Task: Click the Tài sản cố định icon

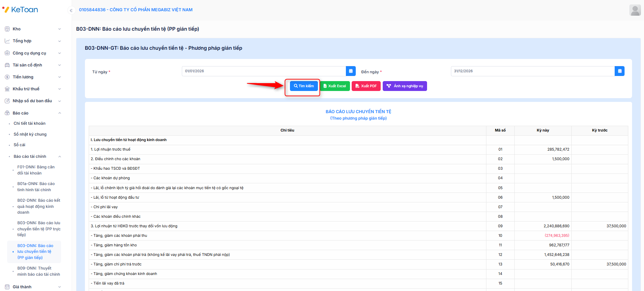Action: tap(7, 65)
